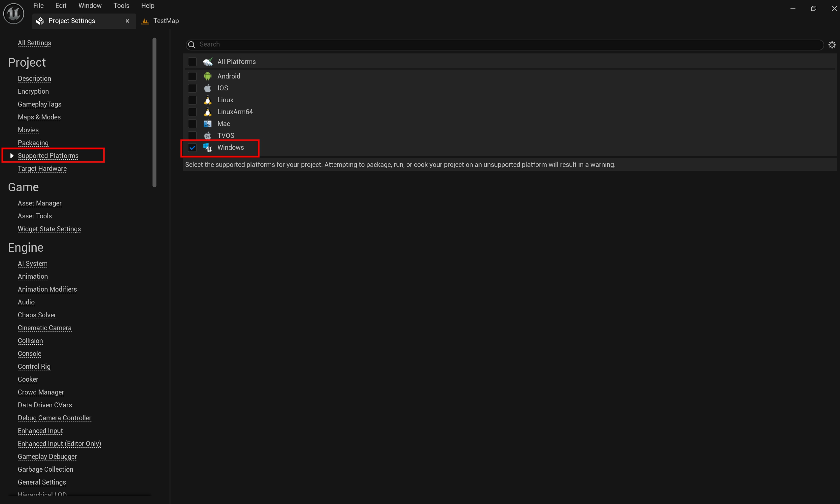Open Packaging settings
The image size is (840, 504).
click(x=33, y=143)
